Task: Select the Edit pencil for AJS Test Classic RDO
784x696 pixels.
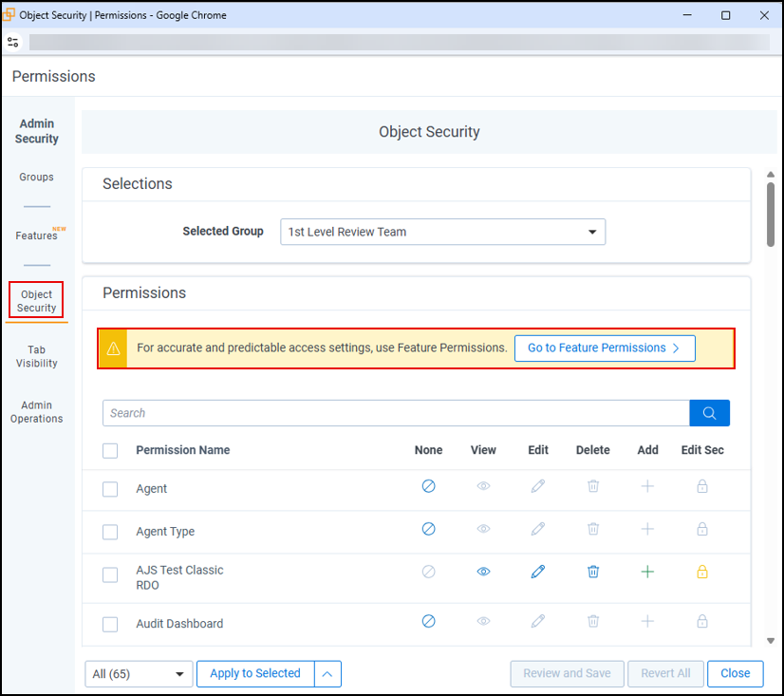Action: pyautogui.click(x=537, y=571)
